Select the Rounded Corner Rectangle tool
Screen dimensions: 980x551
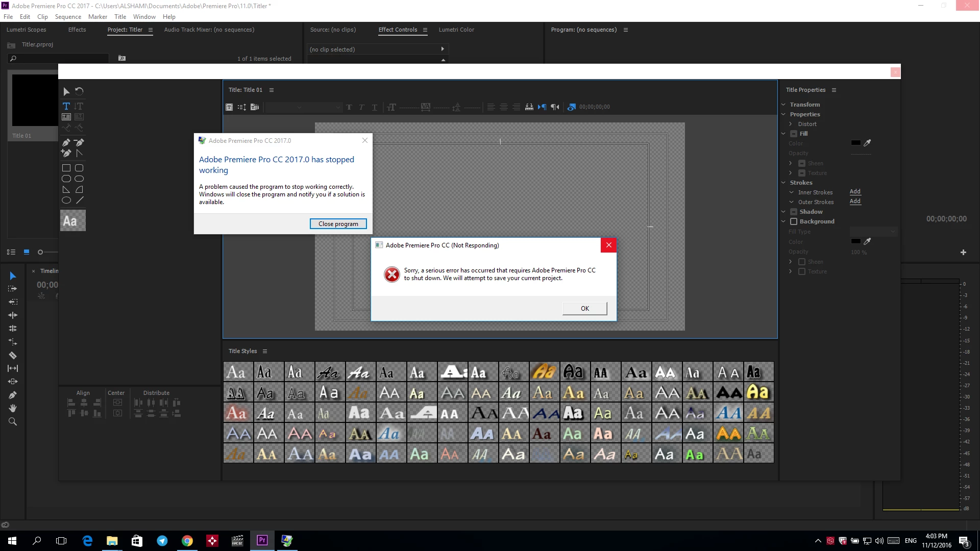79,168
